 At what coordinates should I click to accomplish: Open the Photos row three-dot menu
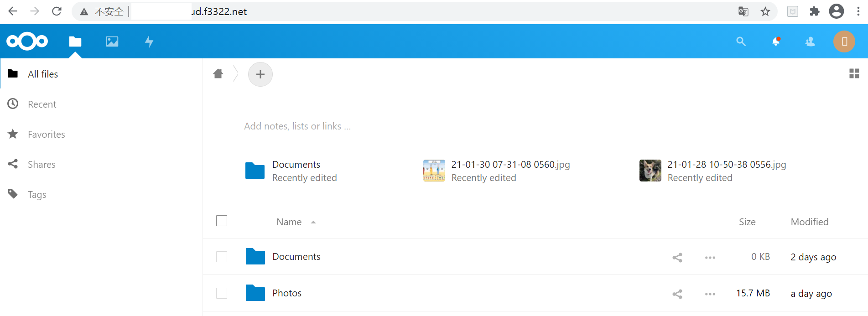tap(710, 294)
